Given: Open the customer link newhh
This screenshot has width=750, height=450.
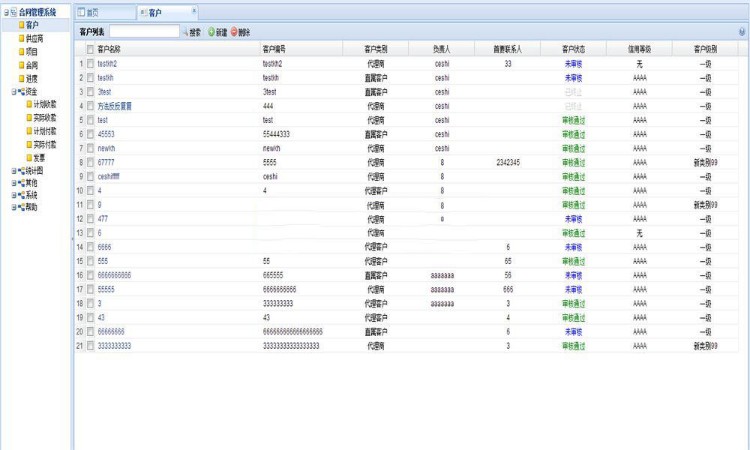Looking at the screenshot, I should [x=106, y=147].
